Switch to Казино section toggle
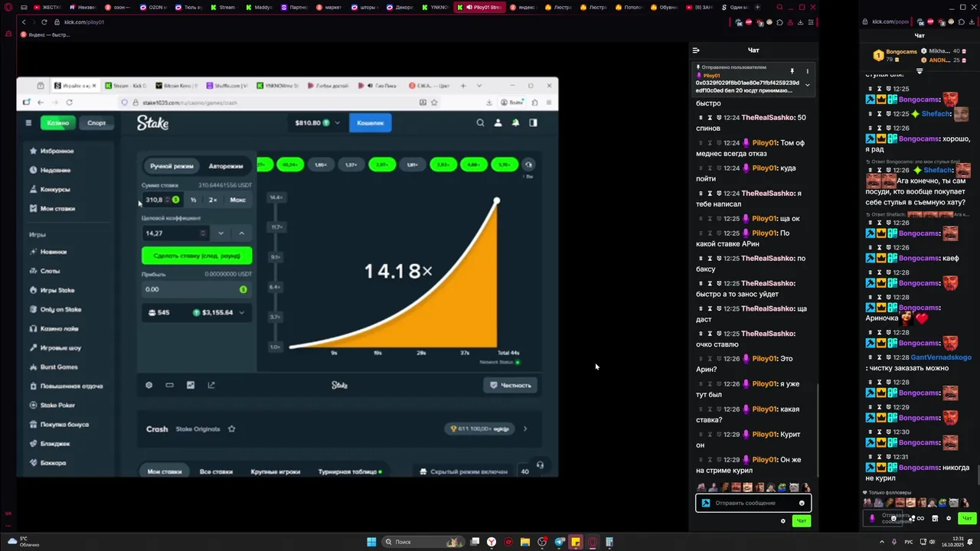Viewport: 980px width, 551px height. [57, 122]
